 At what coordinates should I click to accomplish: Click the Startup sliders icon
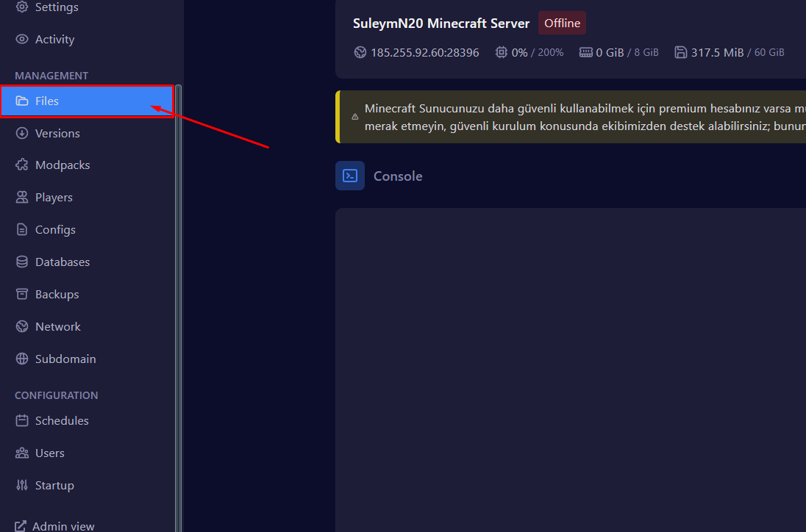21,485
